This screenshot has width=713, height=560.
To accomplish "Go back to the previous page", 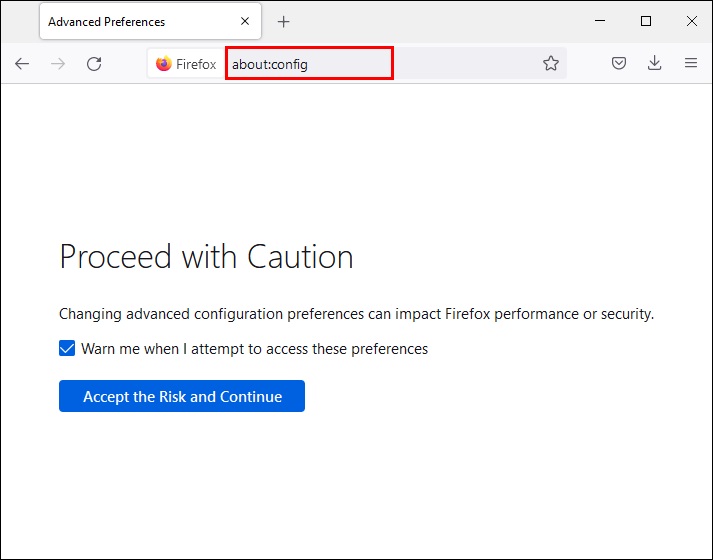I will pyautogui.click(x=22, y=64).
